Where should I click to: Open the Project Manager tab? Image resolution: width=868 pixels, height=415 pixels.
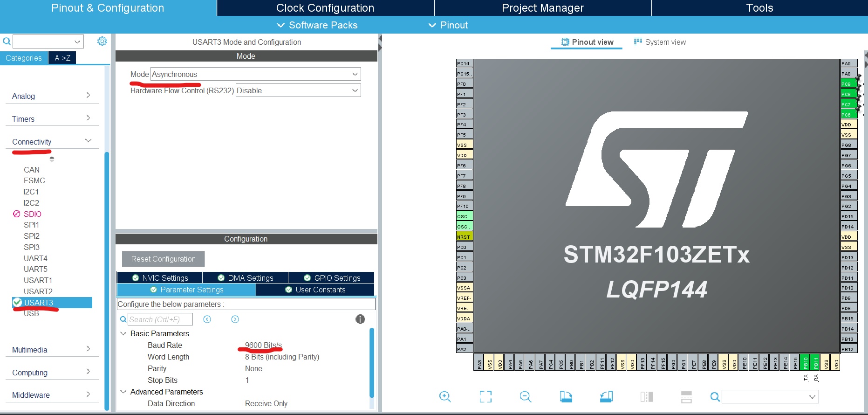[x=543, y=8]
